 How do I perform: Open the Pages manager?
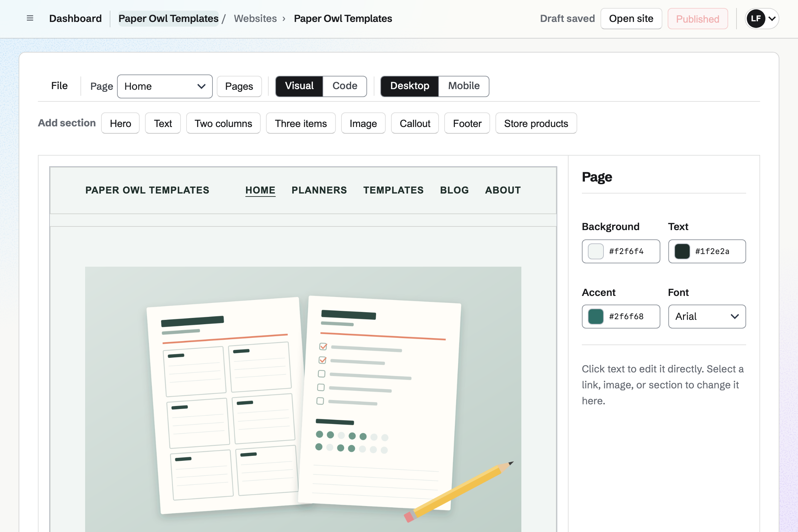pos(239,86)
